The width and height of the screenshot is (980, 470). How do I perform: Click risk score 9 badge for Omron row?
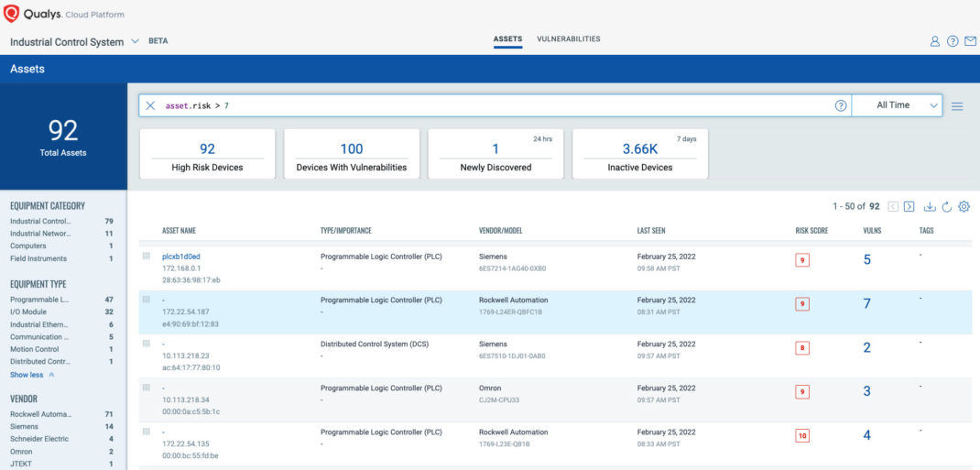[802, 392]
